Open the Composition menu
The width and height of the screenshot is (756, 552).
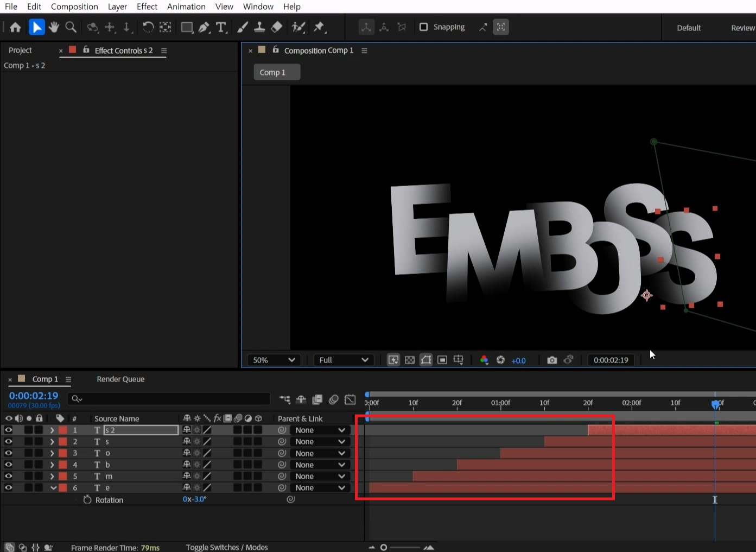coord(74,7)
